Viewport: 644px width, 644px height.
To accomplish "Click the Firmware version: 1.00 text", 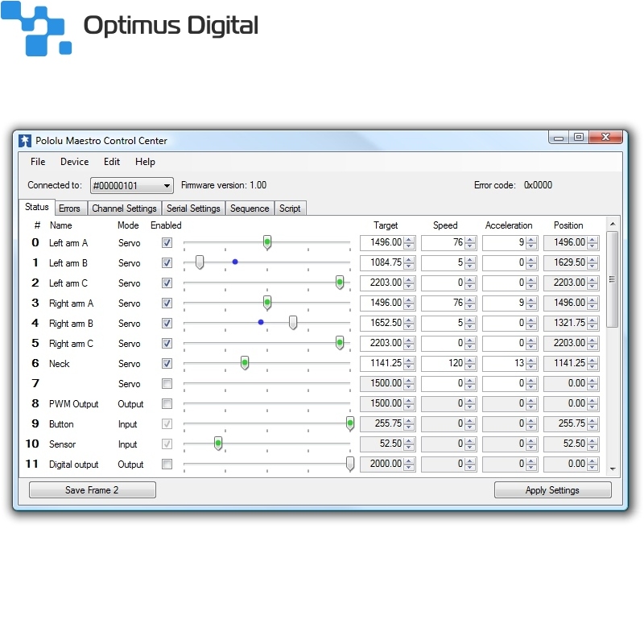I will (224, 185).
